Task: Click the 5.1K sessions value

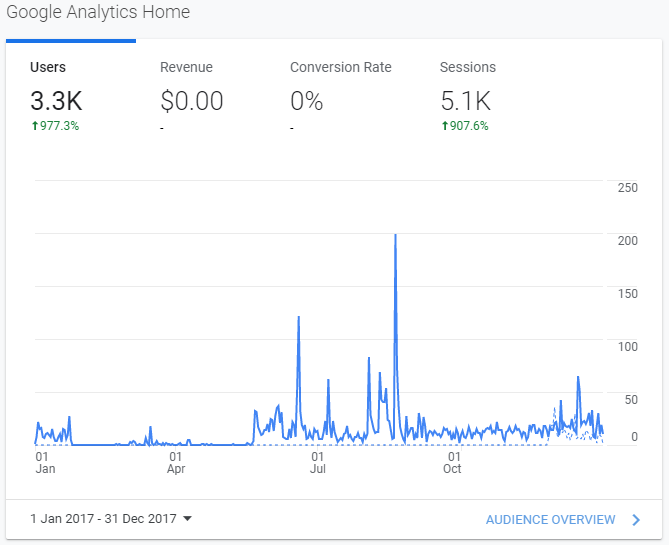Action: pyautogui.click(x=466, y=101)
